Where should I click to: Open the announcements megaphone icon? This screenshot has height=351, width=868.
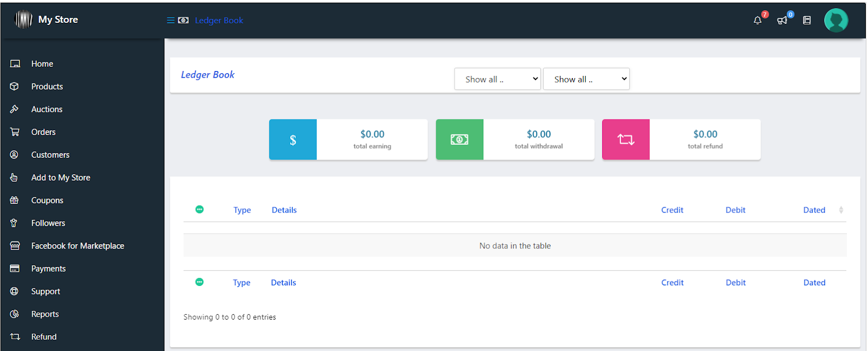[x=782, y=21]
